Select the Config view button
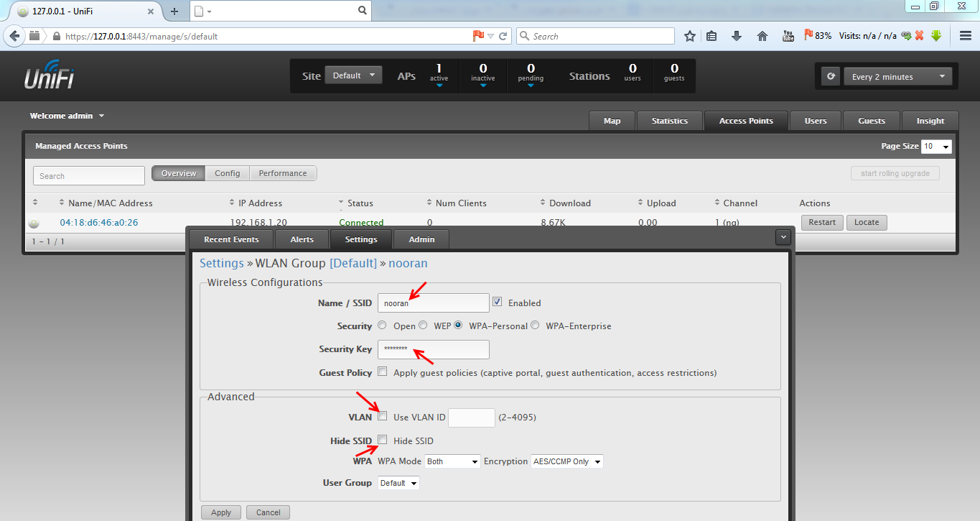The height and width of the screenshot is (521, 980). (x=228, y=173)
